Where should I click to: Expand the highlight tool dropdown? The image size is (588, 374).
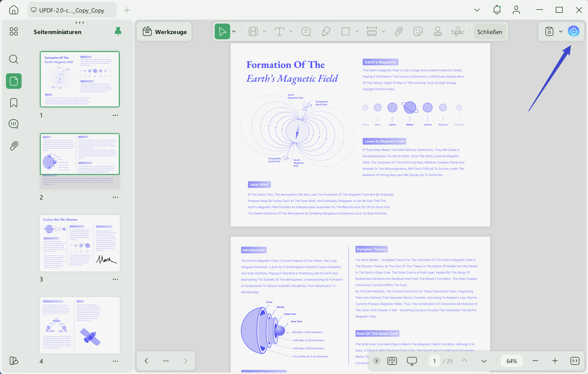264,31
